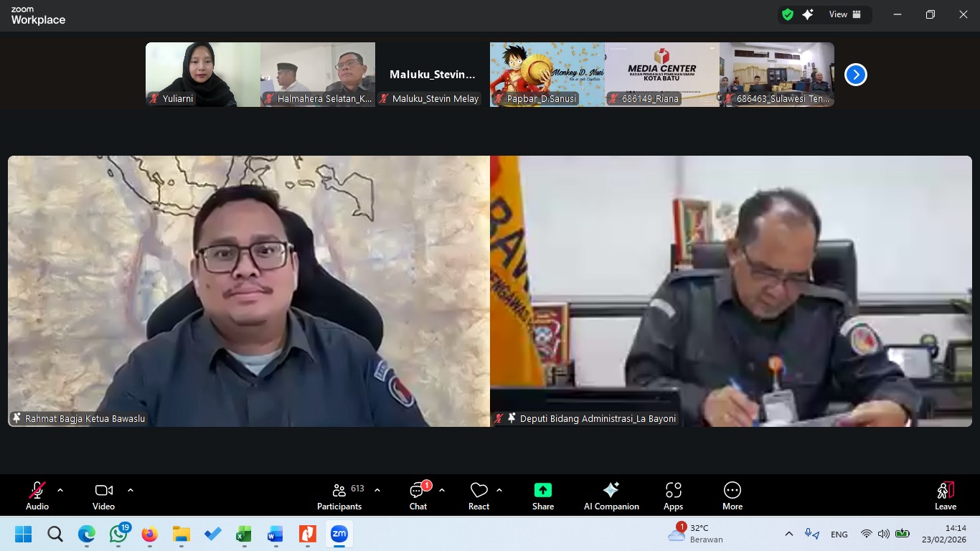Leave the meeting
The height and width of the screenshot is (551, 980).
(945, 496)
